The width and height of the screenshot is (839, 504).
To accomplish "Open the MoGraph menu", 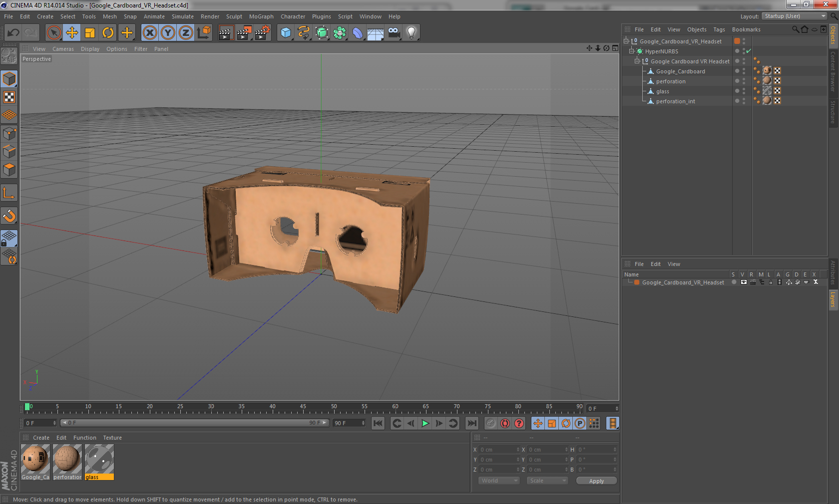I will point(261,16).
